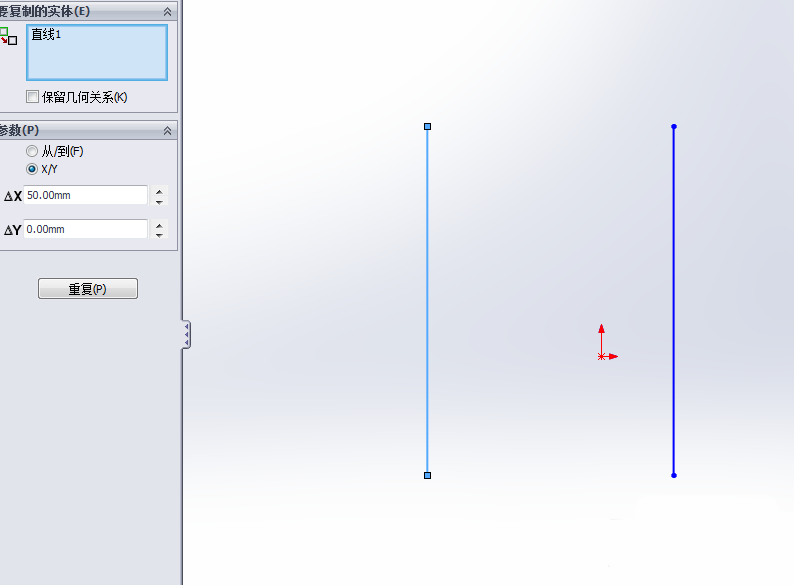Image resolution: width=794 pixels, height=585 pixels.
Task: Collapse the 要复制的实体(E) section
Action: [x=167, y=11]
